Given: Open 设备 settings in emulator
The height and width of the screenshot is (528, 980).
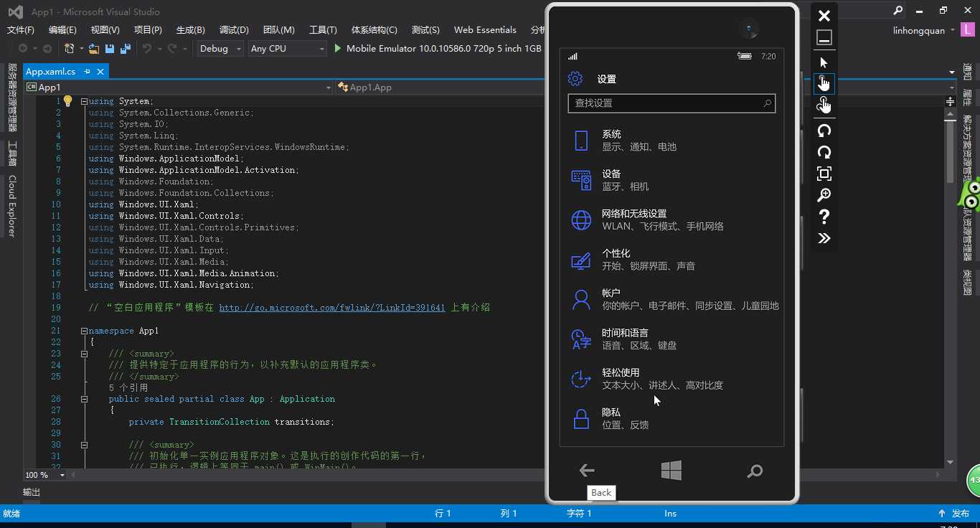Looking at the screenshot, I should click(x=672, y=180).
